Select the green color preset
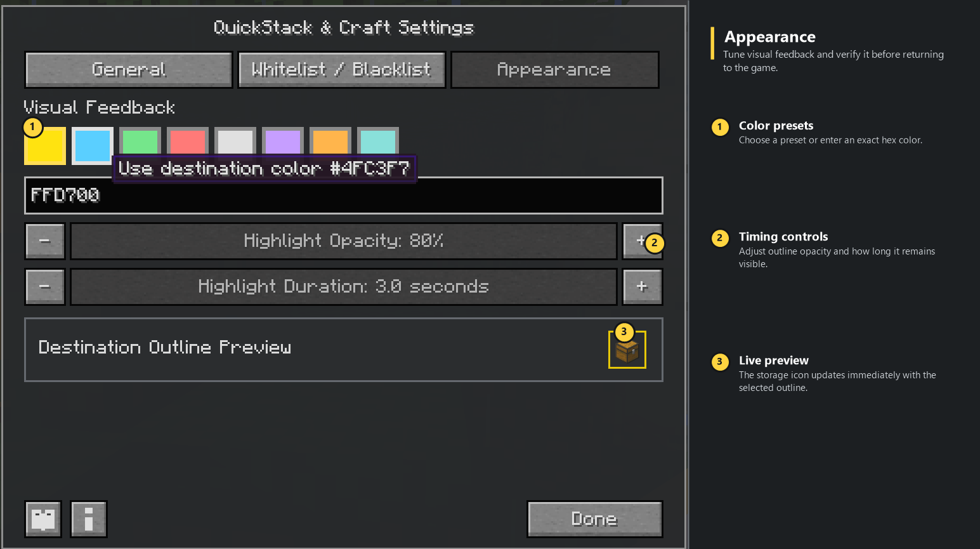This screenshot has height=549, width=980. click(x=140, y=141)
